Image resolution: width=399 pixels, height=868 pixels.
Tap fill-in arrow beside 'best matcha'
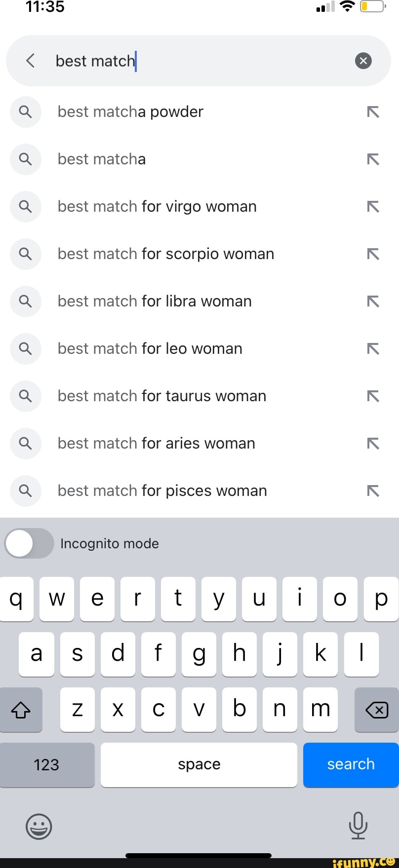pos(373,159)
